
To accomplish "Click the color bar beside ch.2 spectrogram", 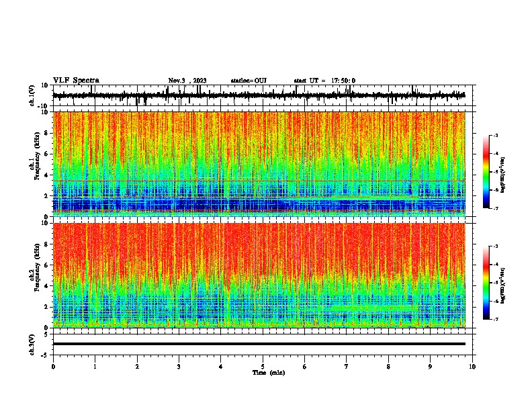I will (x=486, y=283).
